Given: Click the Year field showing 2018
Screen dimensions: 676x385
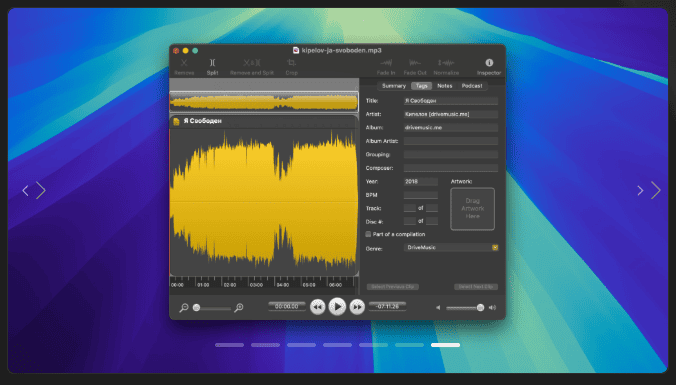Looking at the screenshot, I should point(421,182).
